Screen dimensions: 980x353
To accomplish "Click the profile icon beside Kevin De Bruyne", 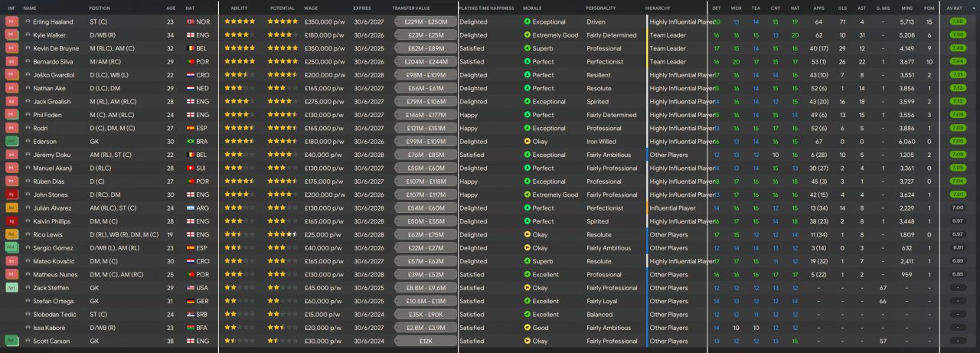I will [x=28, y=48].
